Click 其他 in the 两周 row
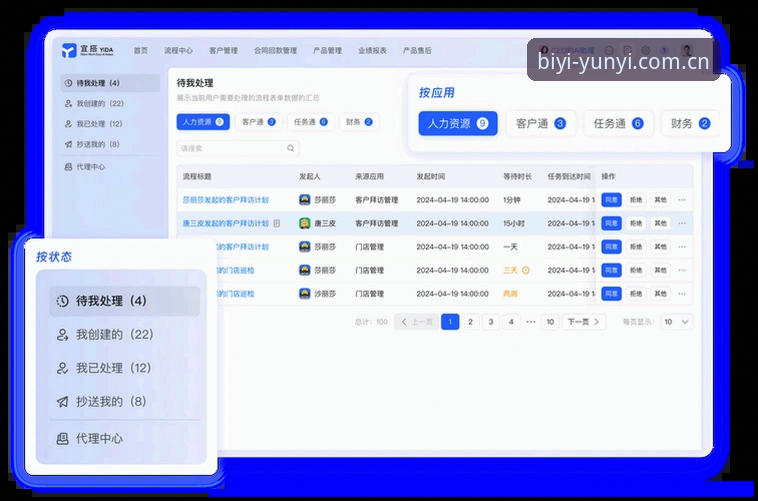Image resolution: width=758 pixels, height=501 pixels. [x=660, y=294]
